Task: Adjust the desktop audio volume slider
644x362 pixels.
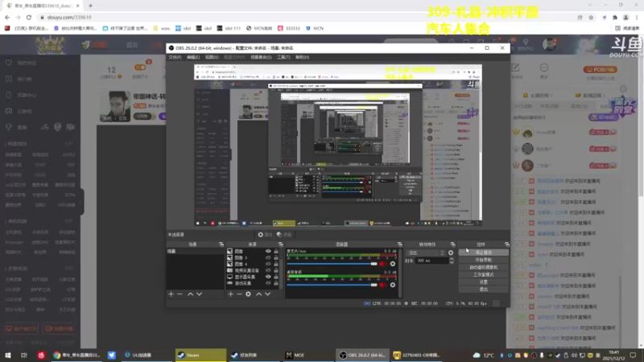Action: pyautogui.click(x=332, y=285)
